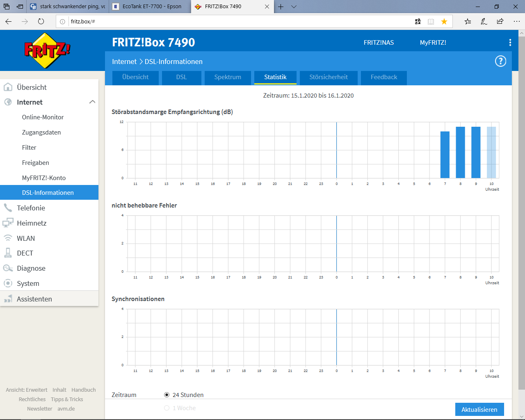Select the Statistik tab
The height and width of the screenshot is (420, 525).
pos(275,77)
